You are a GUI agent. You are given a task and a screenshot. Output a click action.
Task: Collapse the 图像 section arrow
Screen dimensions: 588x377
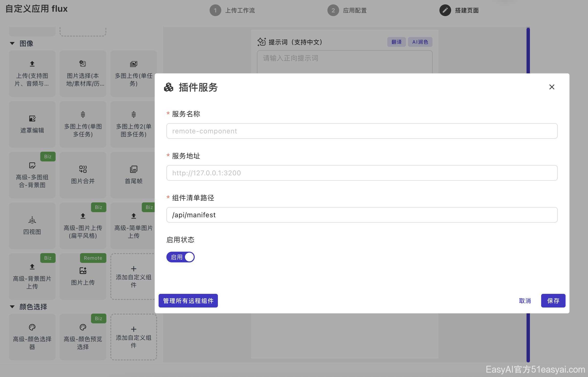pyautogui.click(x=12, y=44)
